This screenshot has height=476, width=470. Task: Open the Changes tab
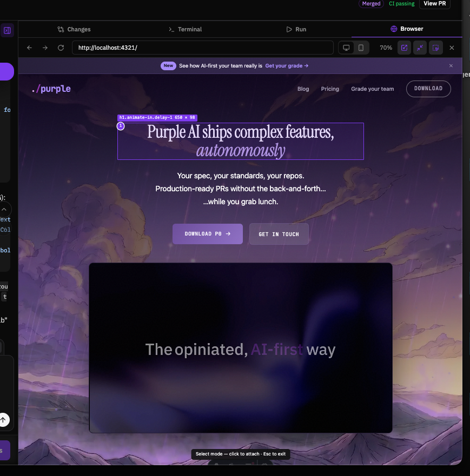[x=74, y=29]
